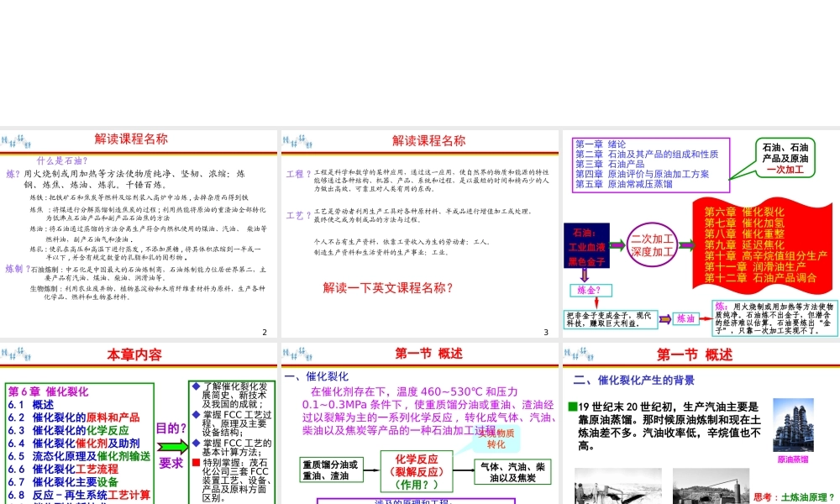840x504 pixels.
Task: Click the box starting 把非金子变成金子
Action: (611, 319)
